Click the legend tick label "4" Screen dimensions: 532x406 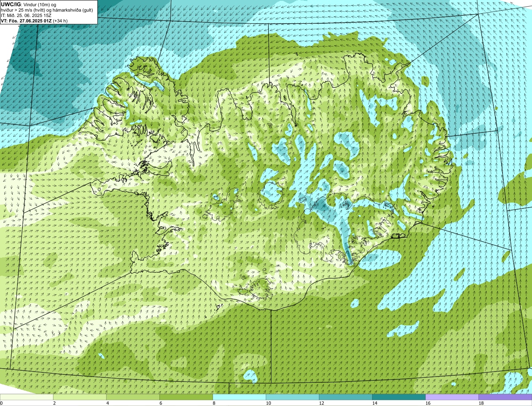(x=108, y=403)
